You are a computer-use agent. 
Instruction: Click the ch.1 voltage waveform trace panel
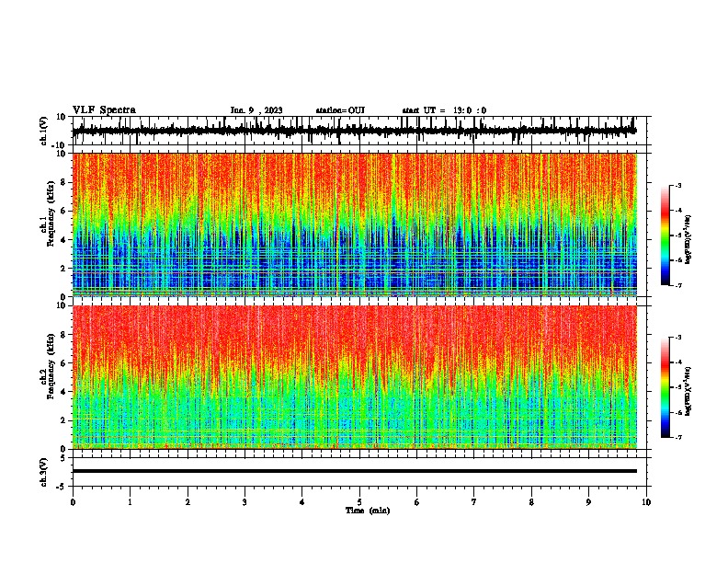361,131
